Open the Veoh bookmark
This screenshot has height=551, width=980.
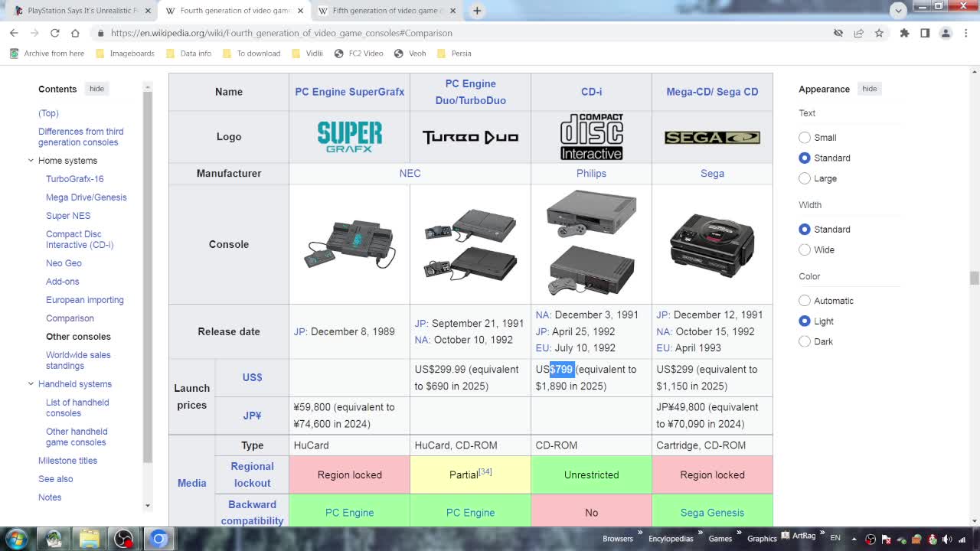pyautogui.click(x=410, y=54)
